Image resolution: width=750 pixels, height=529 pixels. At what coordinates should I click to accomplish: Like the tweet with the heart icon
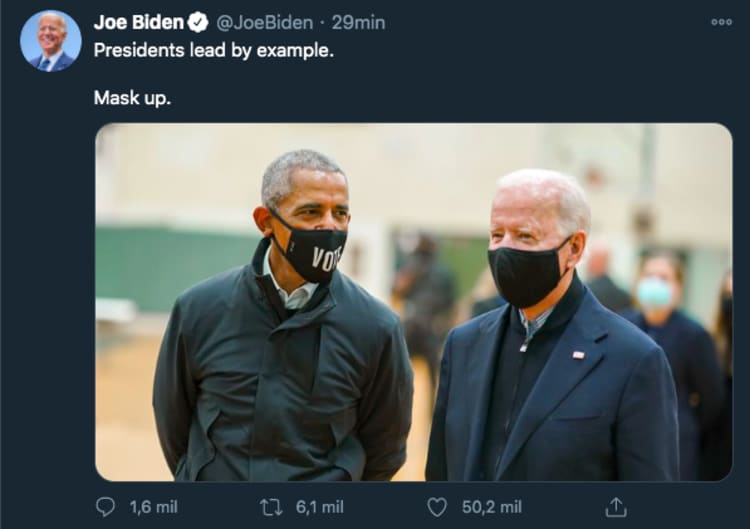(x=437, y=507)
